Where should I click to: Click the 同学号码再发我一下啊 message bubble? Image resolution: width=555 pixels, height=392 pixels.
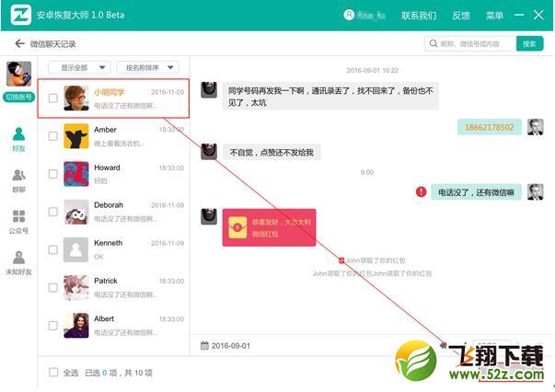330,97
